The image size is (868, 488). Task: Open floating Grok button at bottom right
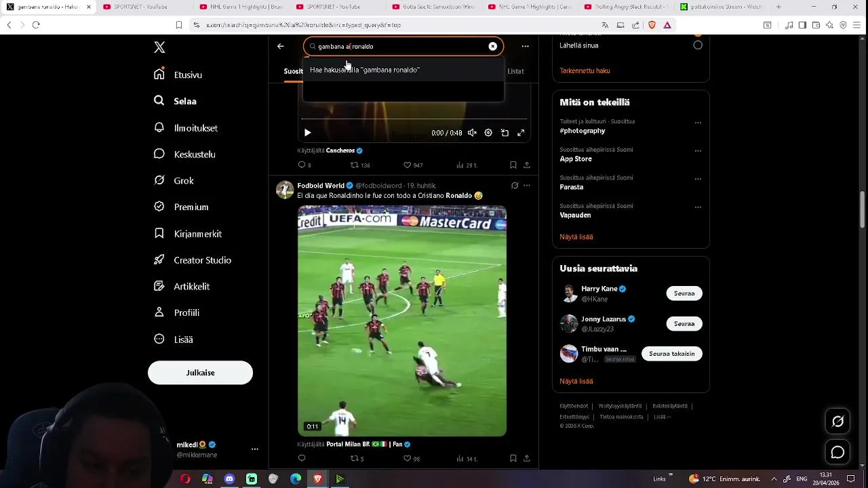point(837,422)
